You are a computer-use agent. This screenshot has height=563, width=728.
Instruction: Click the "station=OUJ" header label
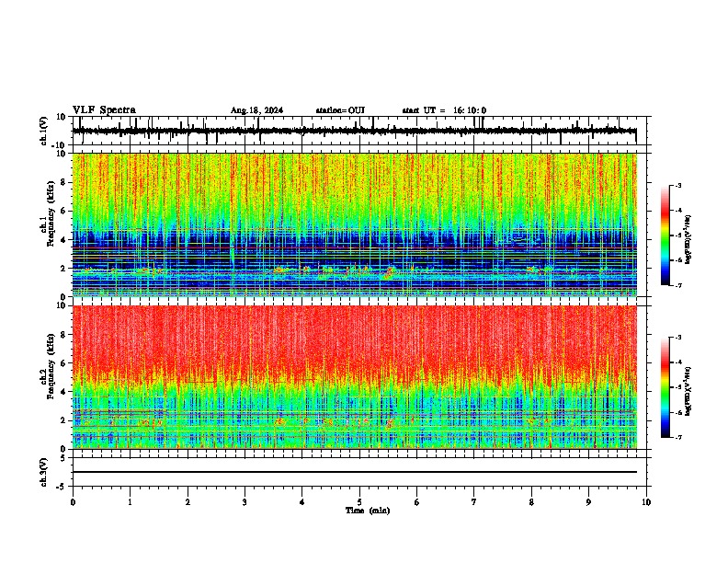340,110
